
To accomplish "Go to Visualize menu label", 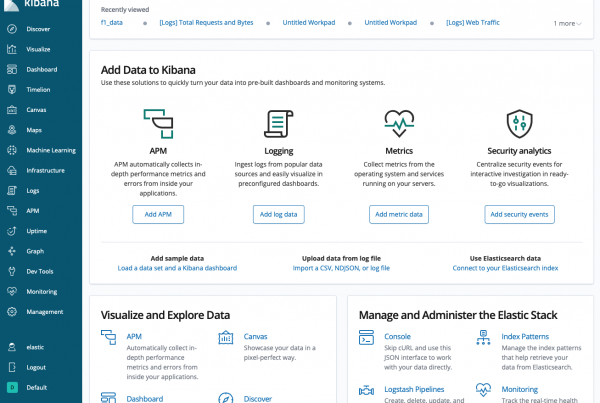I will click(x=38, y=49).
